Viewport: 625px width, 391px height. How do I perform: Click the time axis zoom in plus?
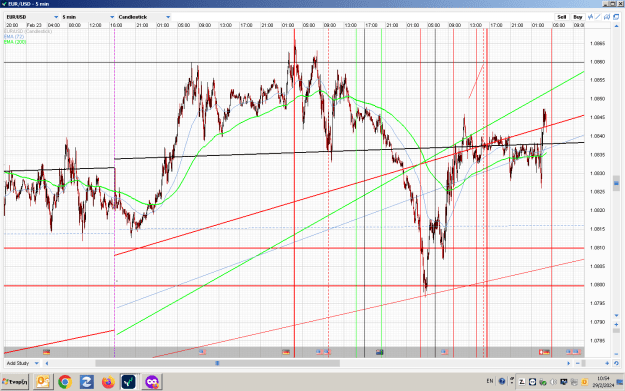(607, 363)
